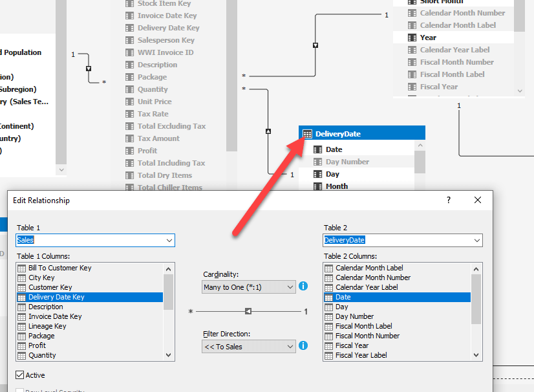Select Invoice Date Key in Table 1 Columns
Screen dimensions: 534x392
(90, 316)
